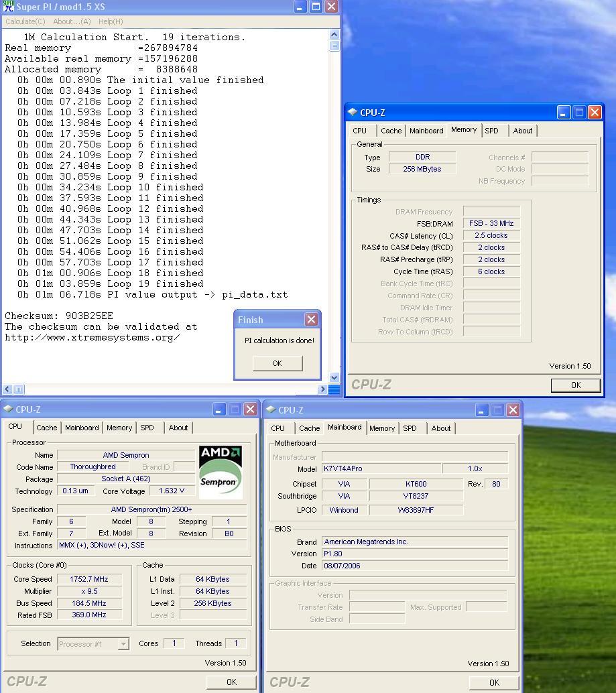Click the W83697HF LPCIO field
Viewport: 616px width, 693px height.
[x=416, y=510]
